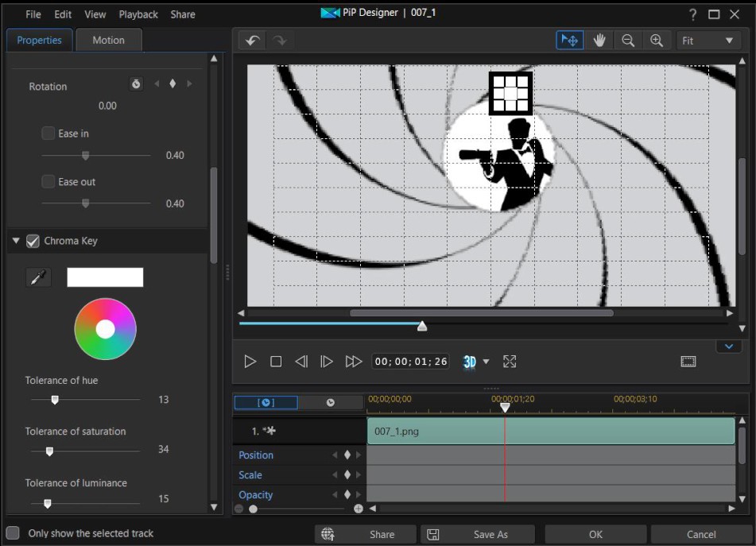The image size is (756, 546).
Task: Switch to the Properties tab
Action: 39,40
